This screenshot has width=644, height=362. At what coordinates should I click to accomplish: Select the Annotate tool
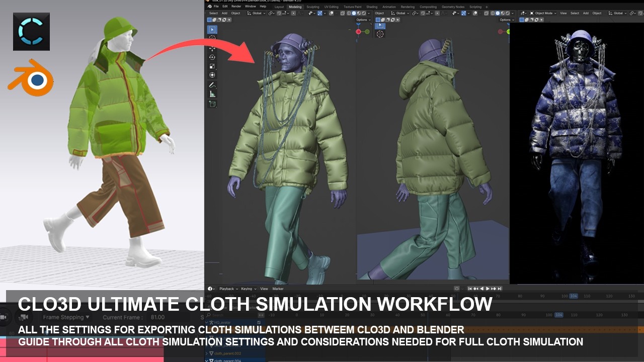click(x=212, y=84)
